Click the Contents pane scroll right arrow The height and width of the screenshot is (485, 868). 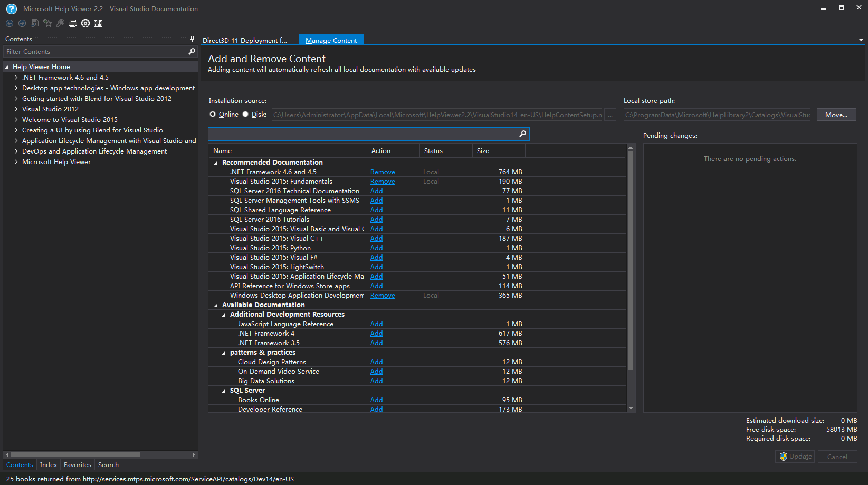194,454
